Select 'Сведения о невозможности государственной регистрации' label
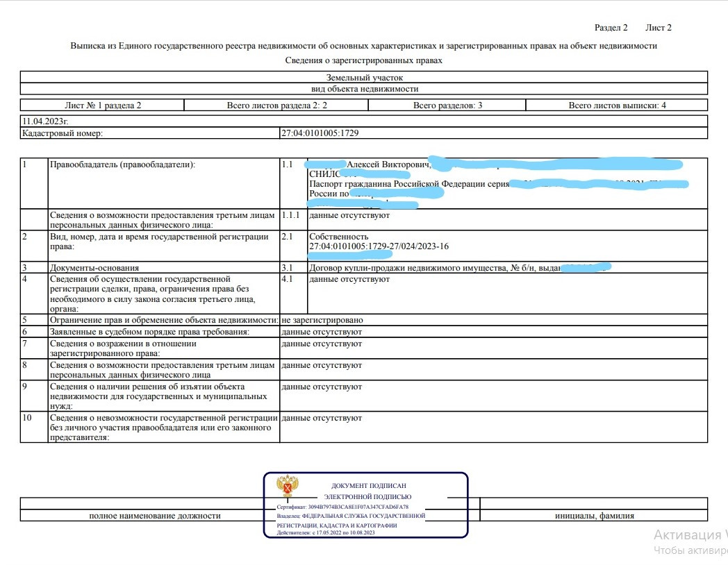 click(x=164, y=428)
